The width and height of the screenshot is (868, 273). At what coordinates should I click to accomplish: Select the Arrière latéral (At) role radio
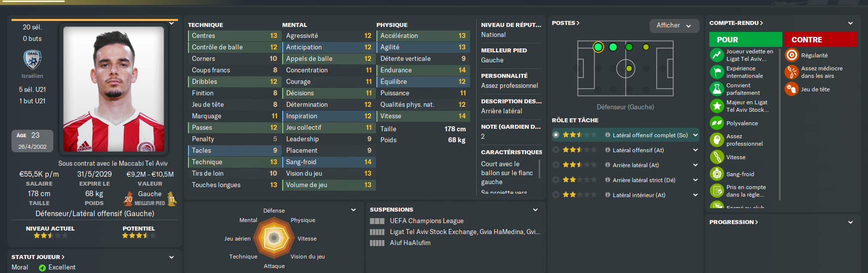[x=556, y=165]
